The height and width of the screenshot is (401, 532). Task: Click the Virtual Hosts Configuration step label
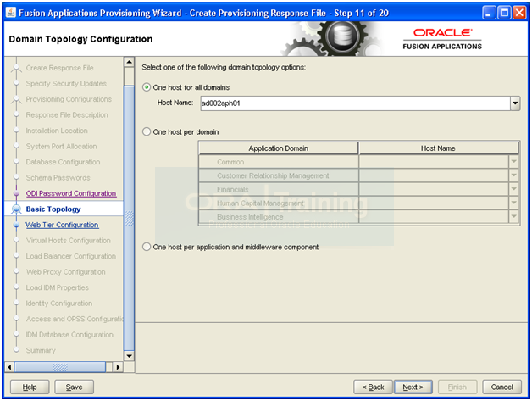point(69,241)
